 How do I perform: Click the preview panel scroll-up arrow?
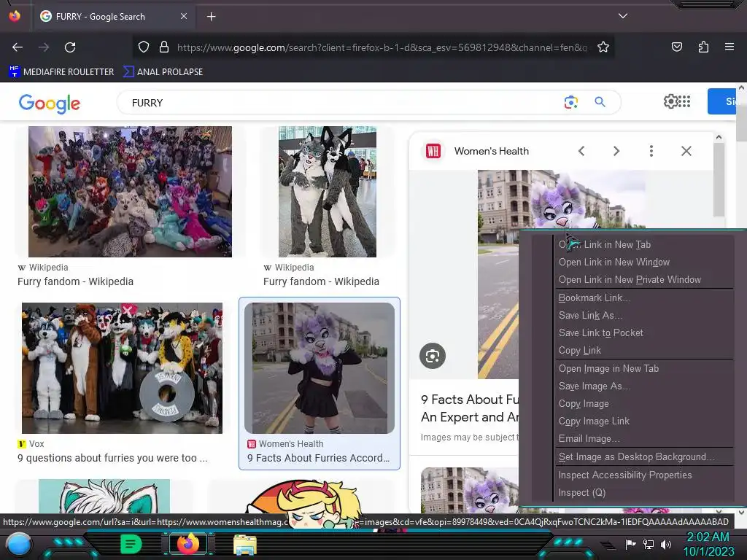click(719, 137)
